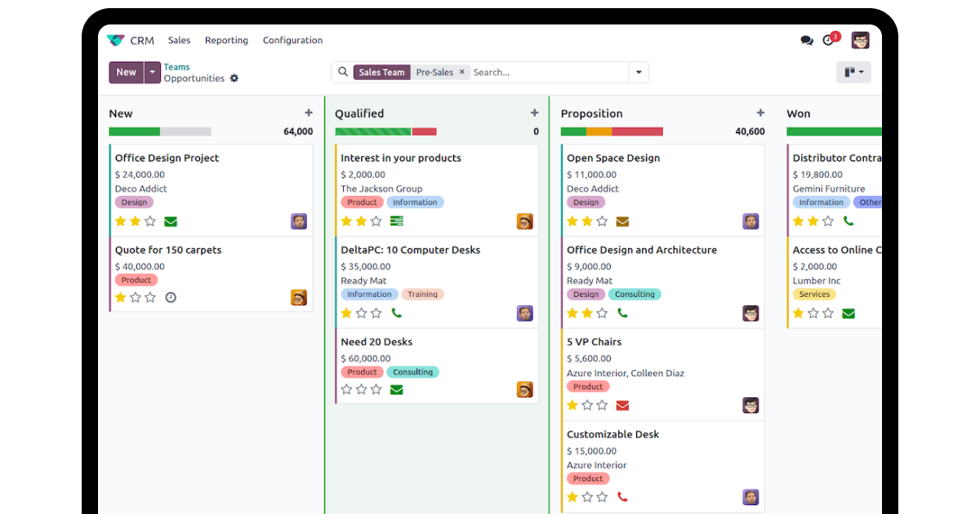This screenshot has width=980, height=514.
Task: Click the email icon on Need 20 Desks
Action: (397, 389)
